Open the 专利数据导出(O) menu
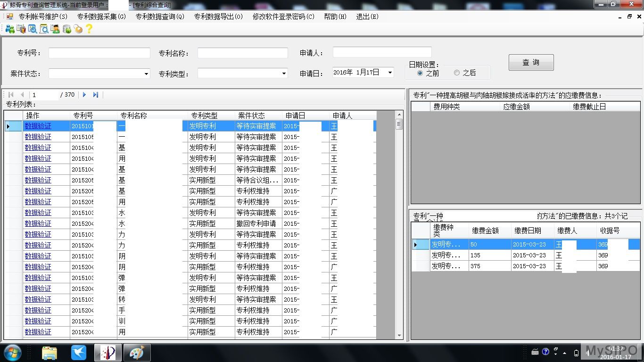Viewport: 644px width, 362px height. click(x=218, y=16)
